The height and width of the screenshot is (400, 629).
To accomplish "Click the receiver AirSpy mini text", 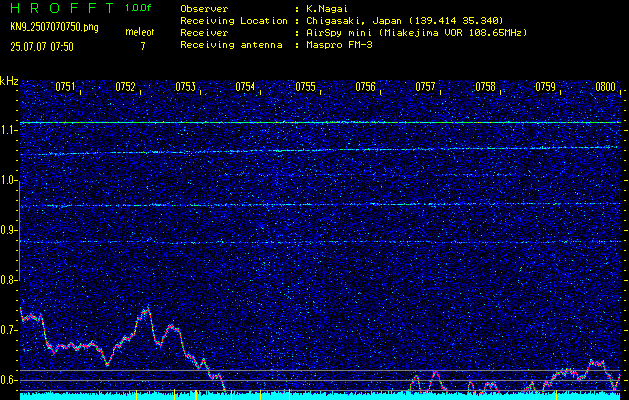I will pos(416,33).
